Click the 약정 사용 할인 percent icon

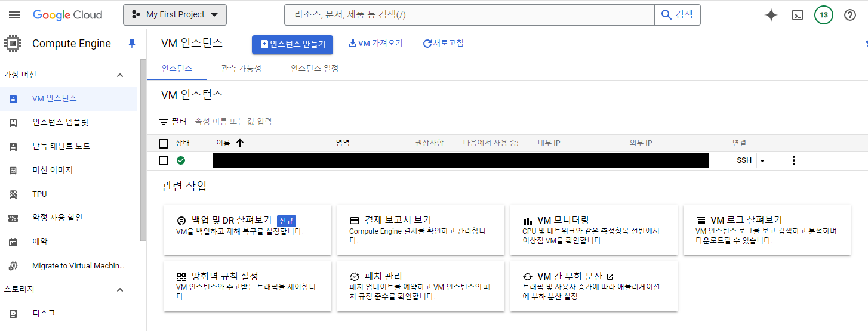(x=13, y=218)
